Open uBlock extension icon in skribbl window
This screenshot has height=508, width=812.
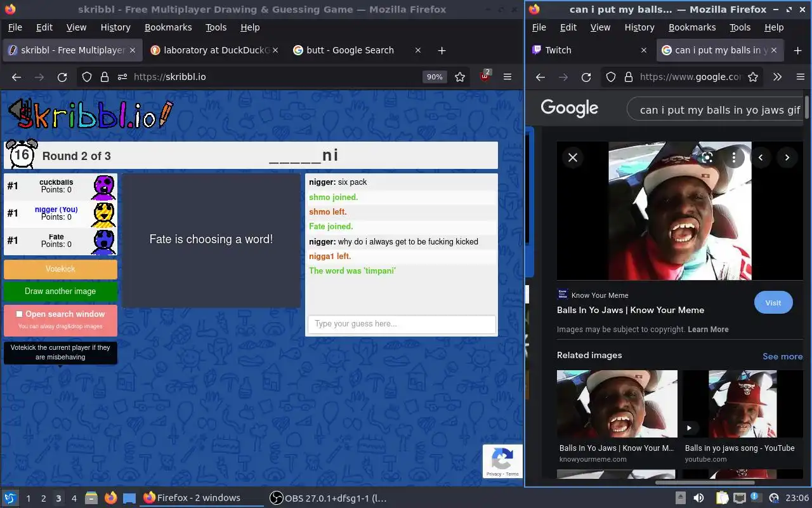click(485, 76)
